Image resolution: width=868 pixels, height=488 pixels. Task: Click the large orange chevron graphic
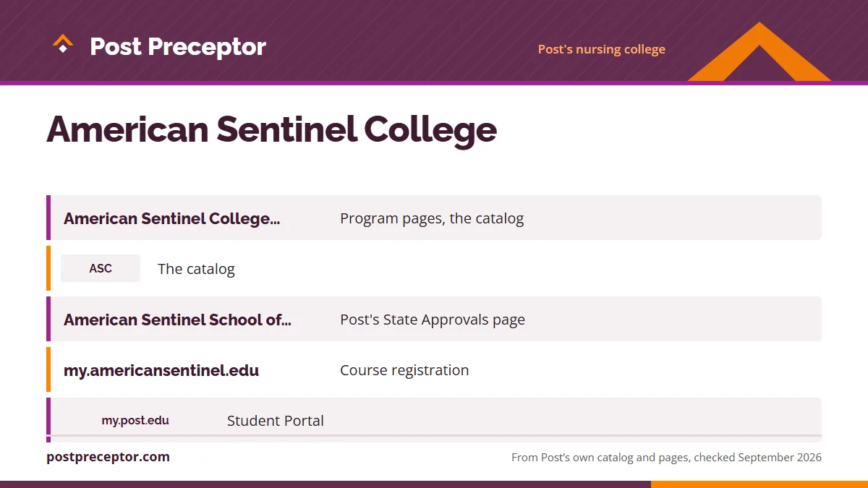click(x=759, y=52)
